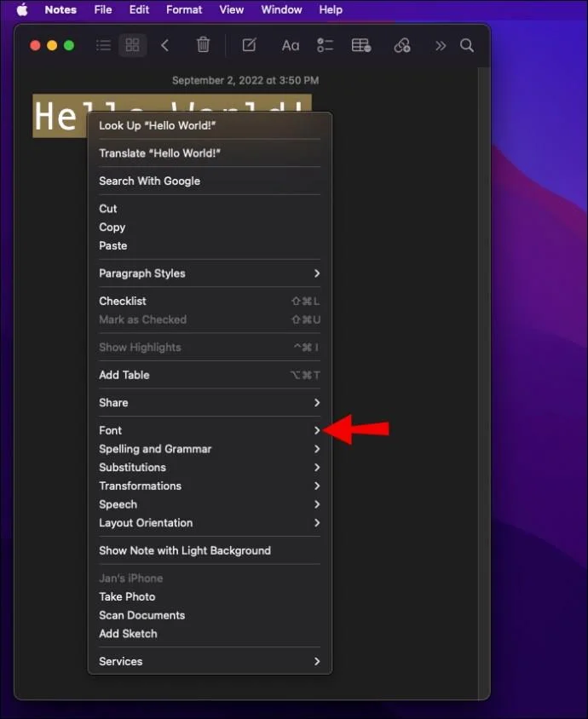The image size is (588, 719).
Task: Expand Spelling and Grammar submenu
Action: tap(210, 449)
